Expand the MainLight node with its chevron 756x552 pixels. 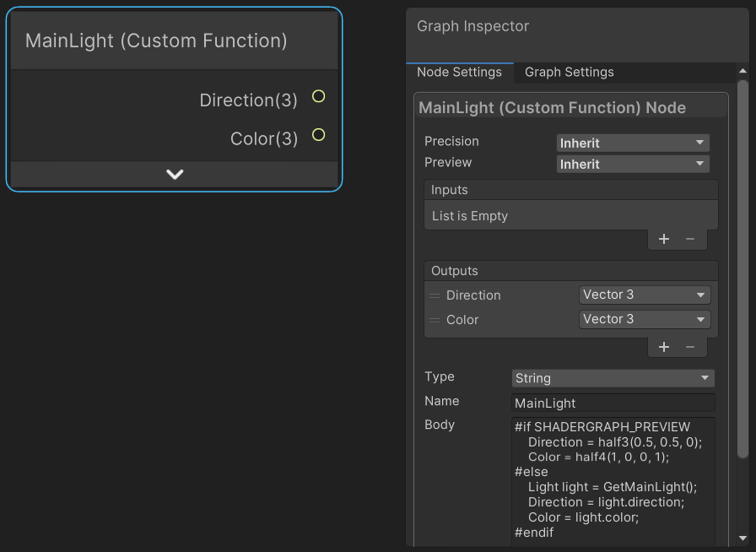tap(175, 174)
